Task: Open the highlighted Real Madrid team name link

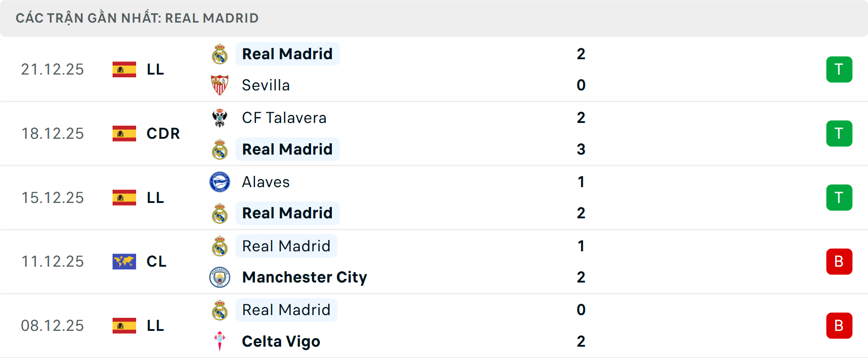Action: tap(288, 54)
